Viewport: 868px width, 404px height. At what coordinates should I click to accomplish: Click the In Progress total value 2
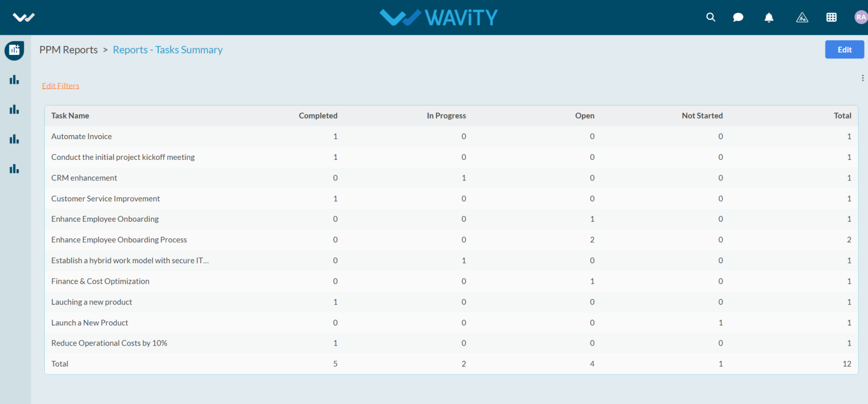(x=464, y=364)
